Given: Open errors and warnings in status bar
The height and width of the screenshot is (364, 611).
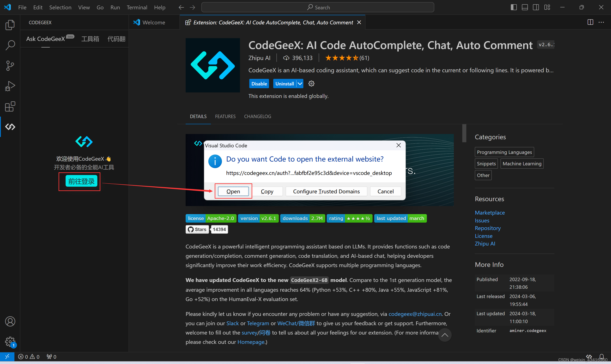Looking at the screenshot, I should 29,357.
